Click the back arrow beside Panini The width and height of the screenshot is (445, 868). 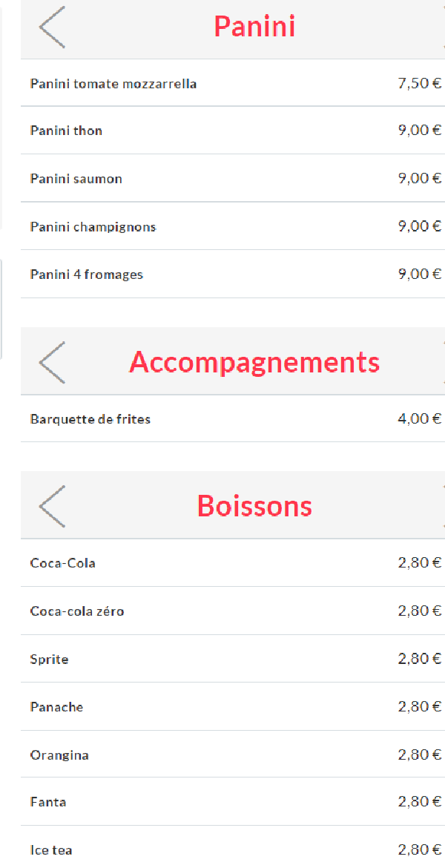52,27
